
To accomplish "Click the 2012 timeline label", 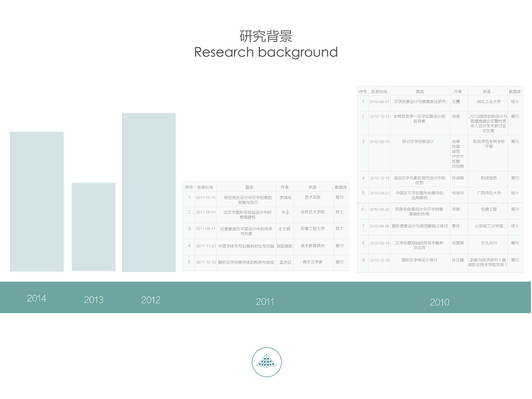I will click(x=150, y=300).
